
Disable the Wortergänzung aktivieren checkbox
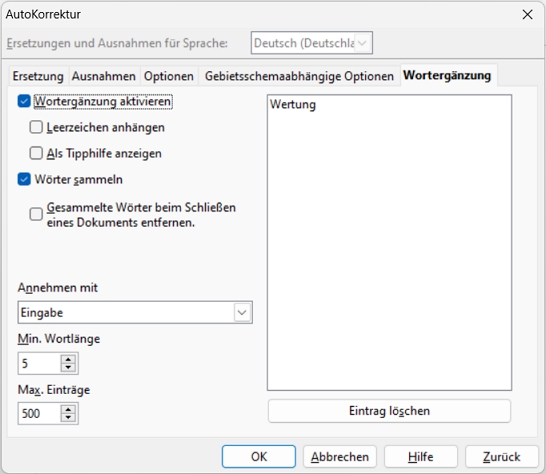[x=24, y=101]
